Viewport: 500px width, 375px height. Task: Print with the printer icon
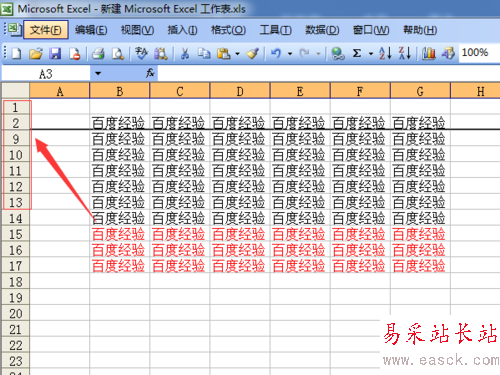98,53
